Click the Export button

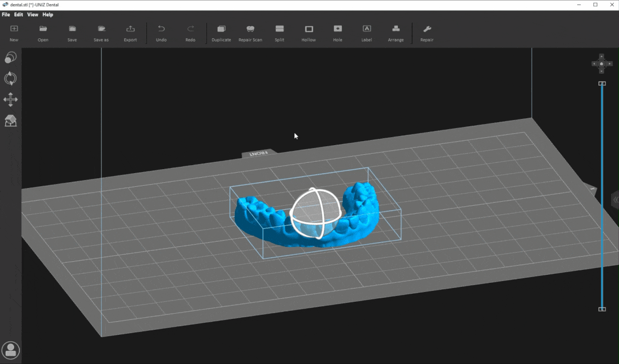pyautogui.click(x=130, y=33)
